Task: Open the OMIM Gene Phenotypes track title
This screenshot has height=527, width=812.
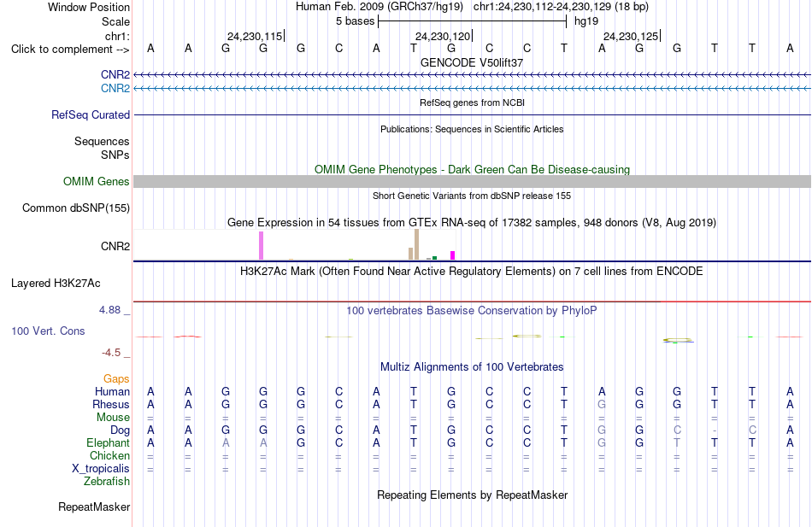Action: [472, 169]
